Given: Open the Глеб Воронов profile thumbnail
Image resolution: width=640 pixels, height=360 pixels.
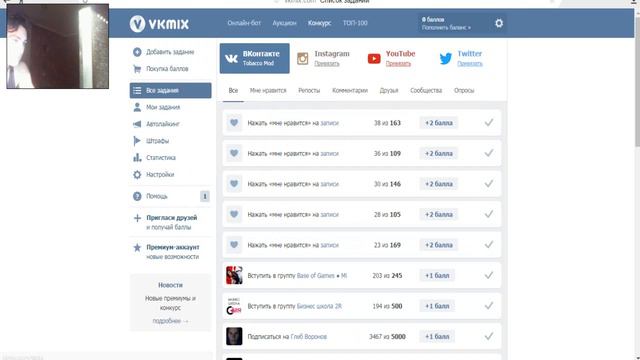Looking at the screenshot, I should 234,336.
